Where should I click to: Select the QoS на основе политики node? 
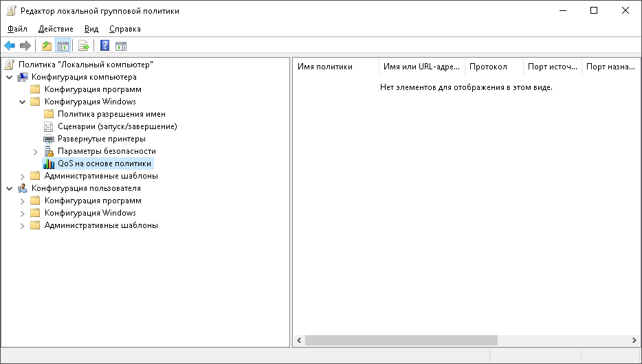tap(104, 163)
